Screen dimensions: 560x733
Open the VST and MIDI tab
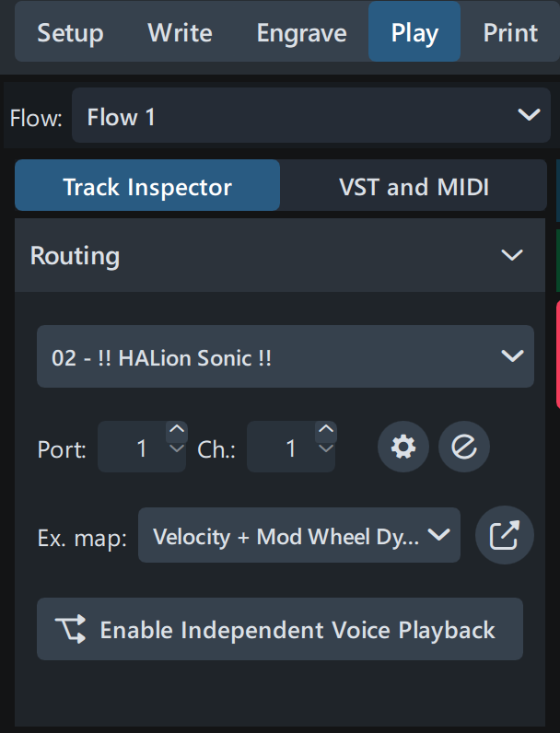[414, 187]
